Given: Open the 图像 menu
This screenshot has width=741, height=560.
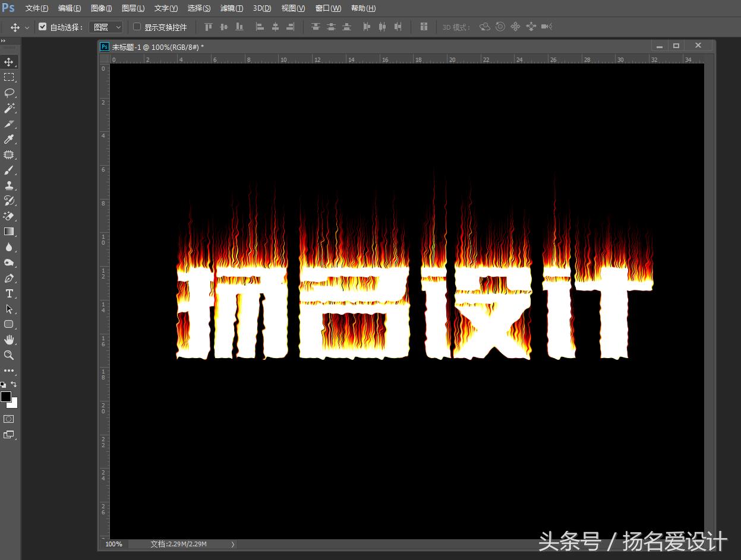Looking at the screenshot, I should (x=101, y=8).
